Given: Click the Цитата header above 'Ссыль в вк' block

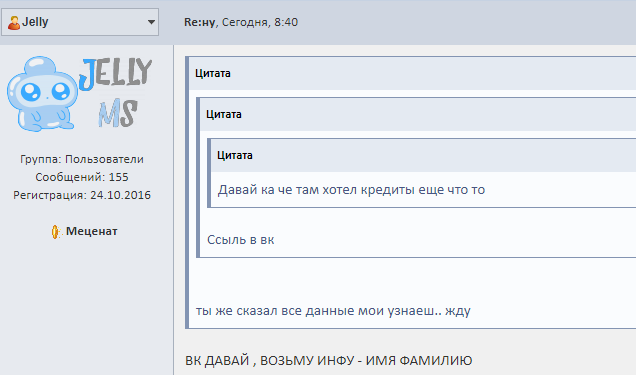Looking at the screenshot, I should tap(223, 114).
